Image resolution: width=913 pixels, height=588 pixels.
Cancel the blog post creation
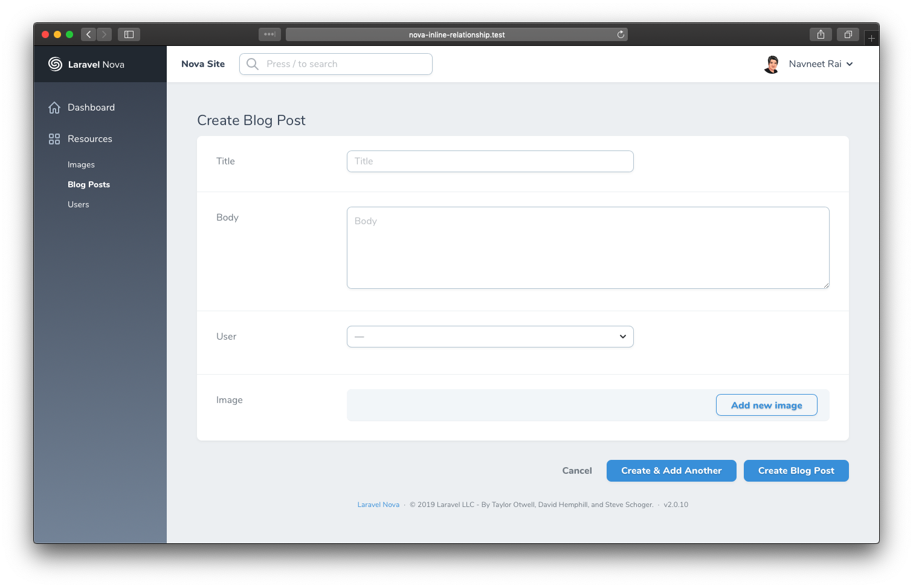(576, 470)
